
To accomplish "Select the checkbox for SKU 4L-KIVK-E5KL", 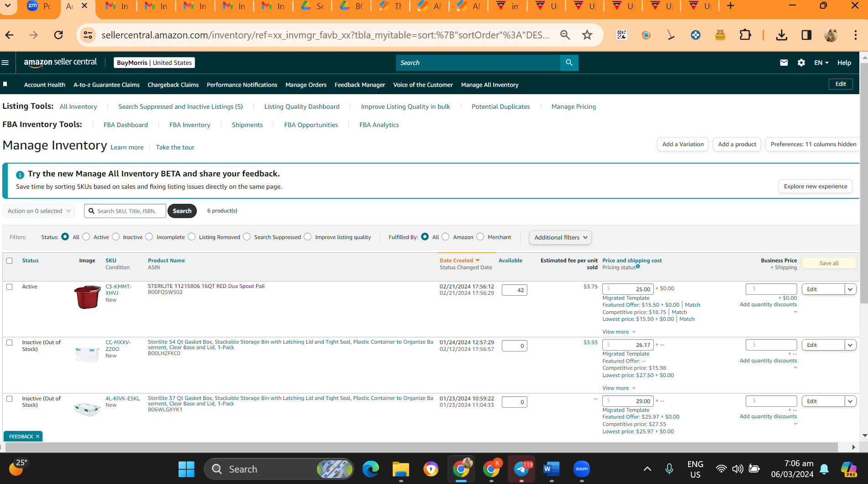I will 10,399.
